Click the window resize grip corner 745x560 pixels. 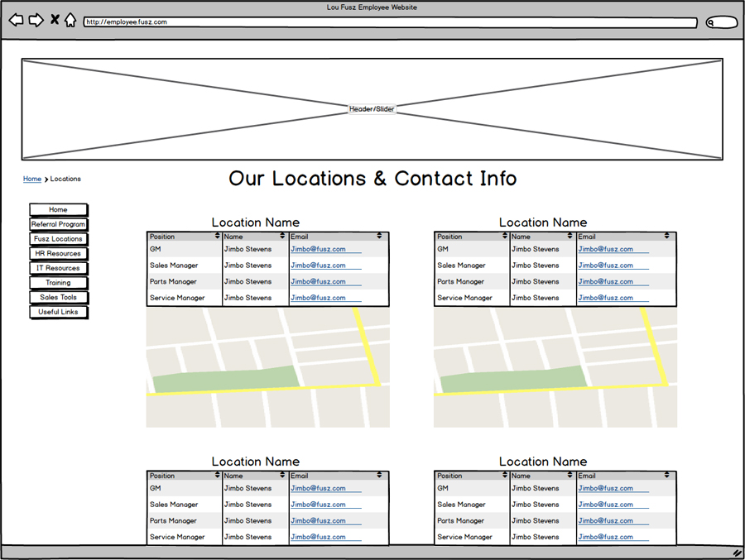pyautogui.click(x=737, y=553)
